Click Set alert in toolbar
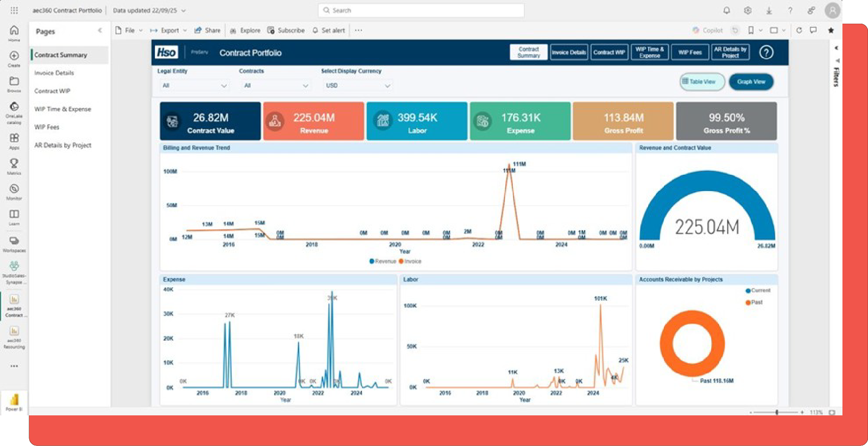Viewport: 868px width, 446px height. coord(329,30)
